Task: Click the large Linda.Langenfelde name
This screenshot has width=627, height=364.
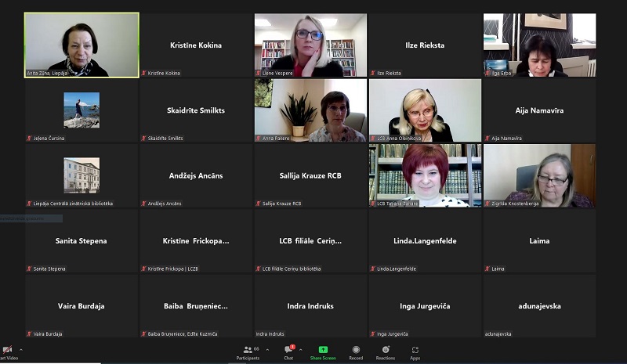Action: (x=425, y=240)
